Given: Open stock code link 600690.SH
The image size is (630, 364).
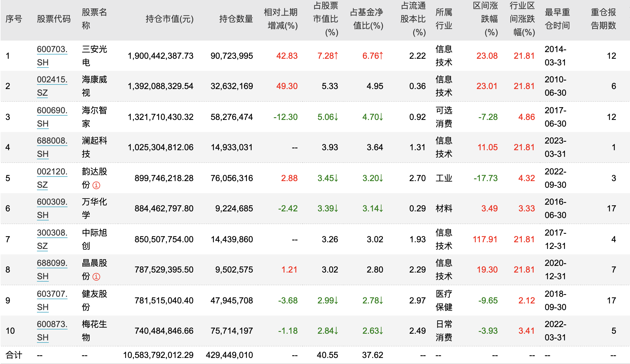Looking at the screenshot, I should click(x=52, y=117).
